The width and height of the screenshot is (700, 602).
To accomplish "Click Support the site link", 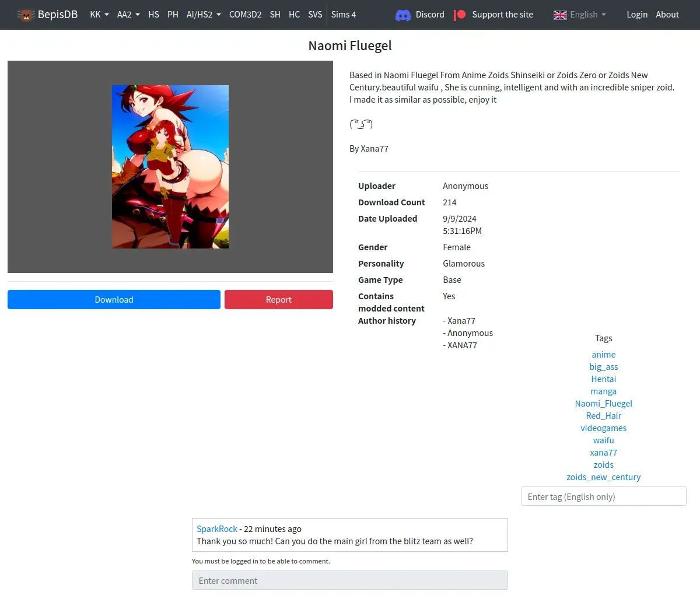I will (x=502, y=15).
